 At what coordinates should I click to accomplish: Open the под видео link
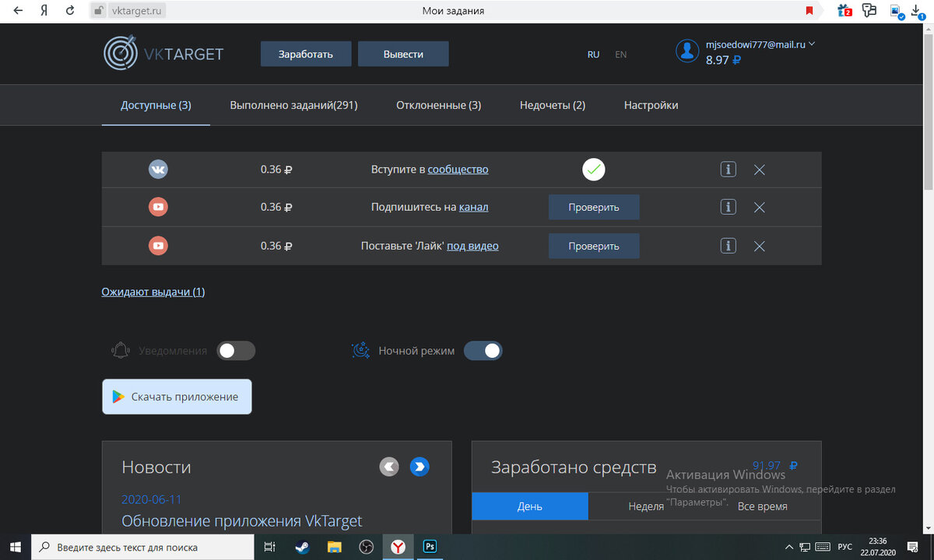[x=472, y=246]
